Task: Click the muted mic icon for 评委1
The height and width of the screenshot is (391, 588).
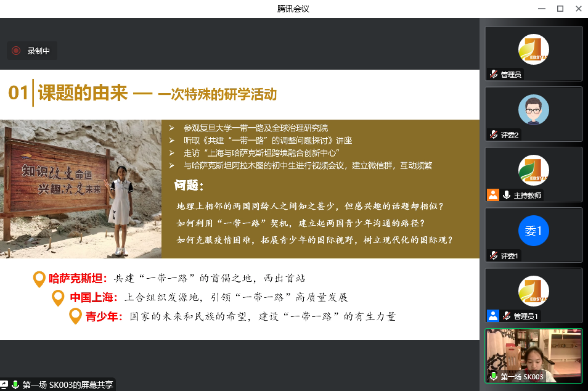Action: click(x=494, y=255)
